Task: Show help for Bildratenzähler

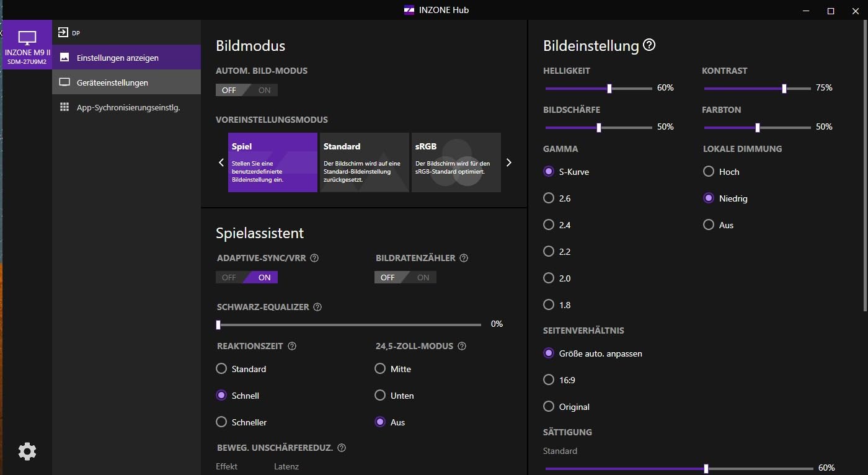Action: (x=464, y=258)
